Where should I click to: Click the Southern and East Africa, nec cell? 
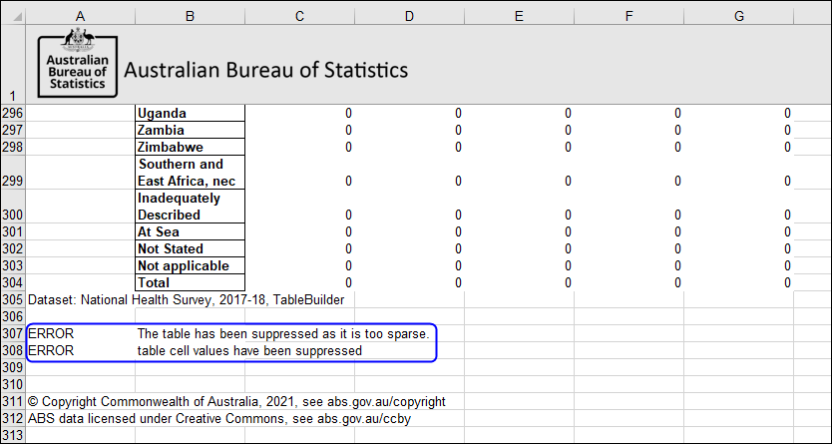click(x=190, y=172)
